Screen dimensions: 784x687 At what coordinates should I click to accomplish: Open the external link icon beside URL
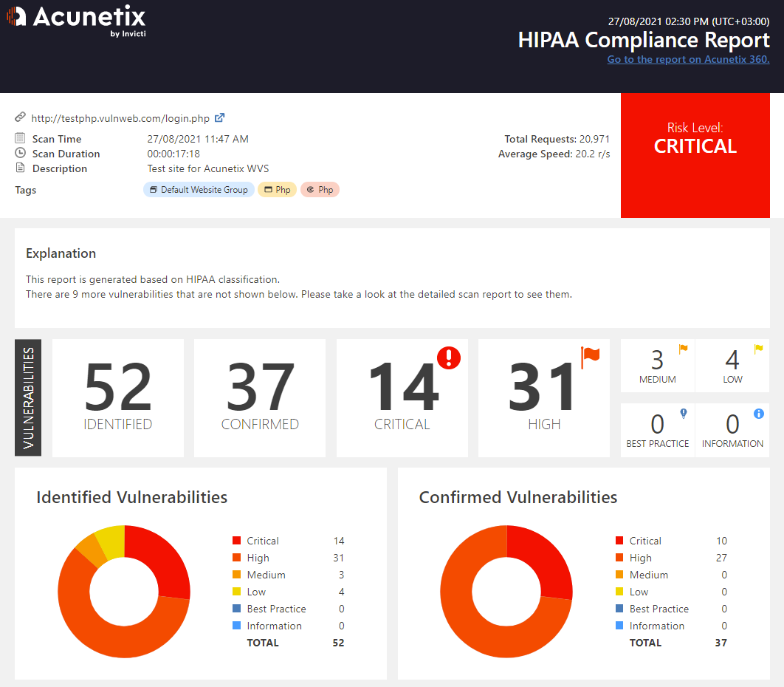[x=219, y=117]
